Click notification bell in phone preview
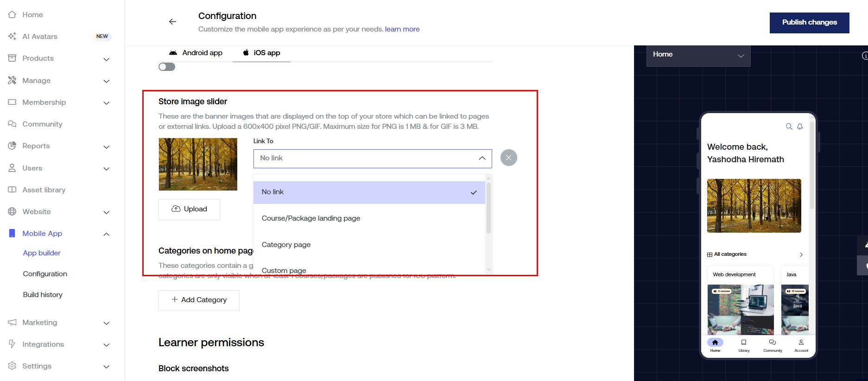Screen dimensions: 868x381 (x=800, y=127)
